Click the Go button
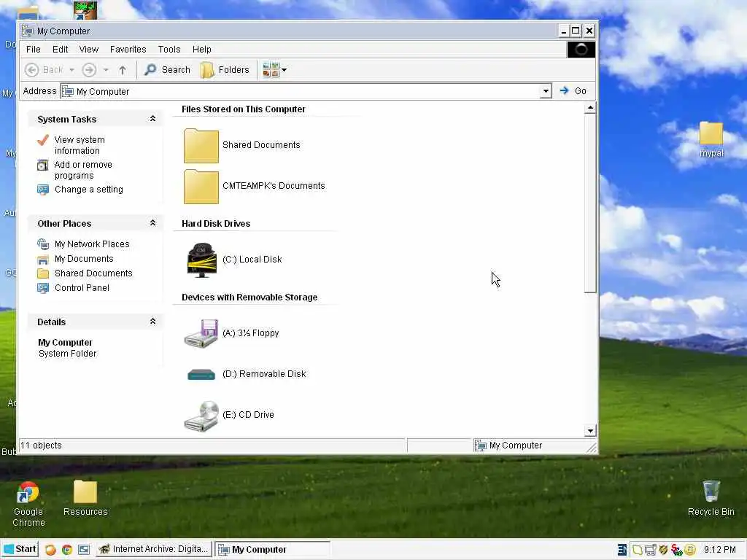The width and height of the screenshot is (747, 560). pyautogui.click(x=573, y=91)
